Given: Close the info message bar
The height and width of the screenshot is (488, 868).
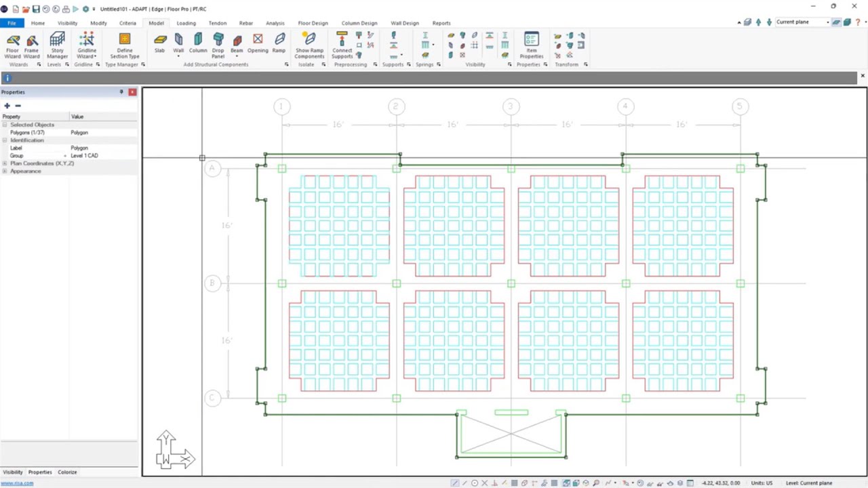Looking at the screenshot, I should [863, 76].
